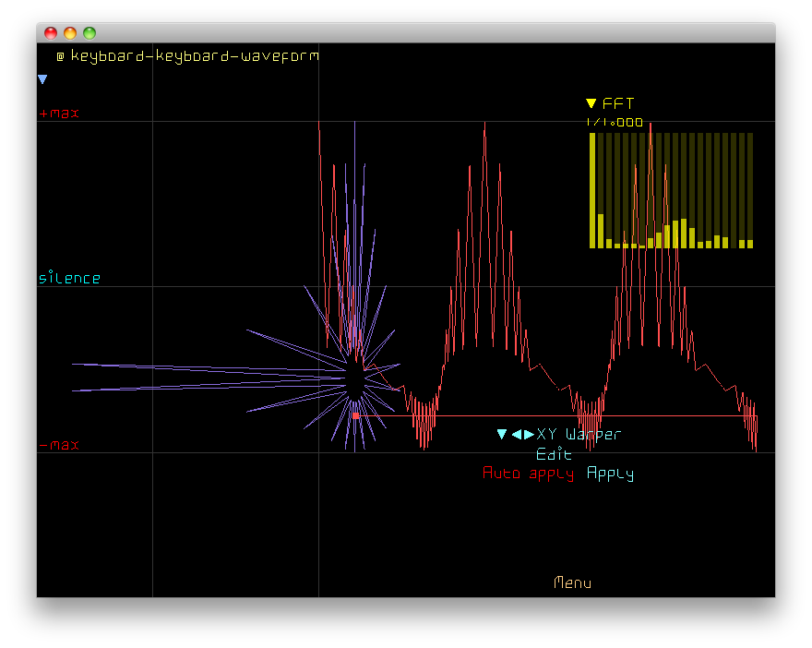Click the first tall FFT harmonic bar

coord(592,190)
